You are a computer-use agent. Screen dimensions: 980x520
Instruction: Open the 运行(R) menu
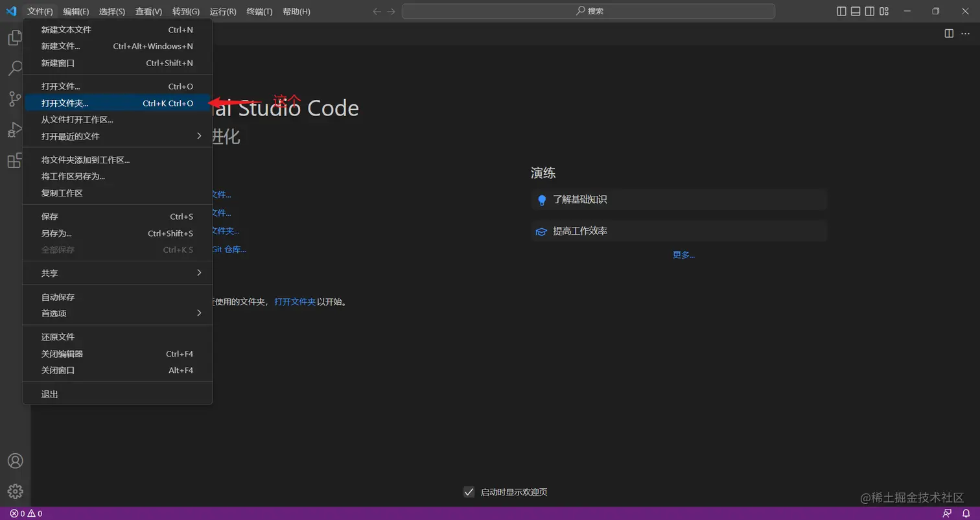(x=223, y=11)
